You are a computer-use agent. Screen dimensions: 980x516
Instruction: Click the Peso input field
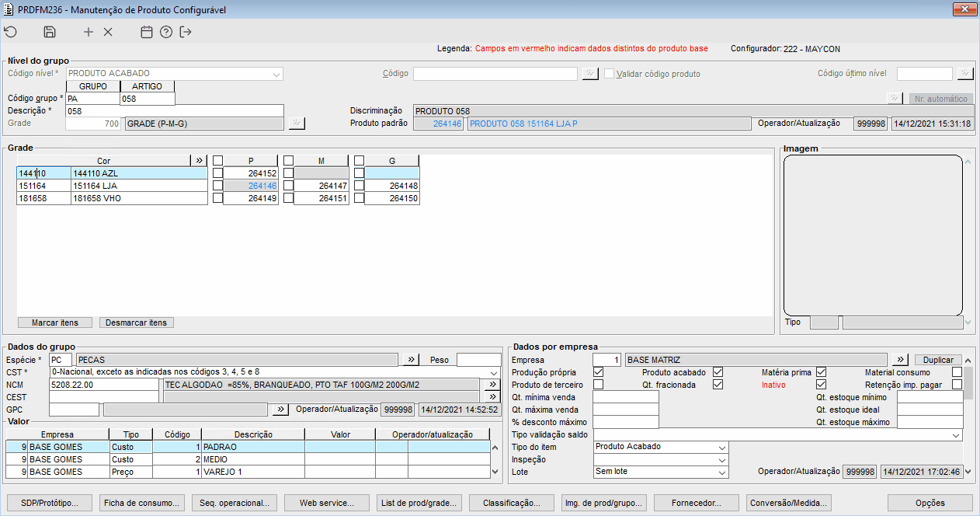478,360
